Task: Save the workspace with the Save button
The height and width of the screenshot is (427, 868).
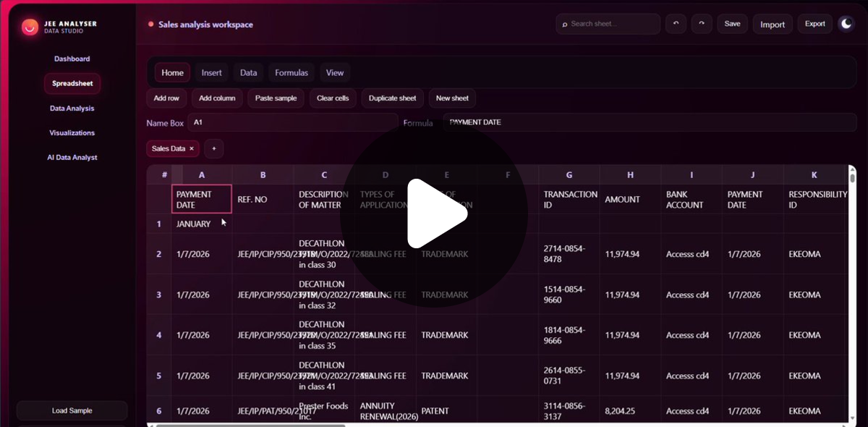Action: 733,24
